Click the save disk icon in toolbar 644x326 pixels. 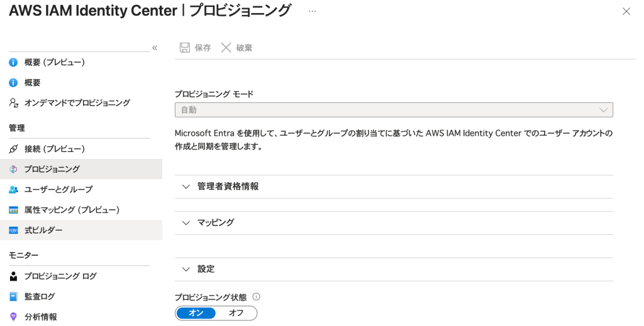pyautogui.click(x=185, y=48)
